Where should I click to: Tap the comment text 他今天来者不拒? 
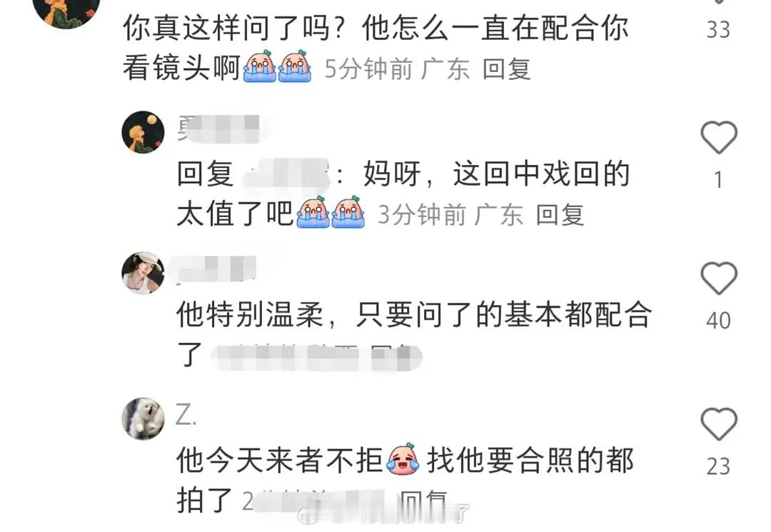point(280,460)
